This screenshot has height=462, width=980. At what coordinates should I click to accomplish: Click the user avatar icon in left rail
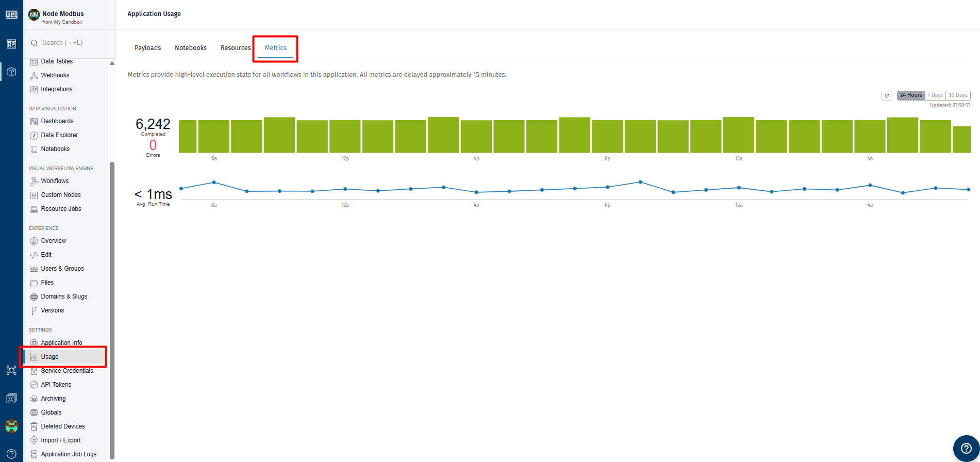(x=11, y=426)
